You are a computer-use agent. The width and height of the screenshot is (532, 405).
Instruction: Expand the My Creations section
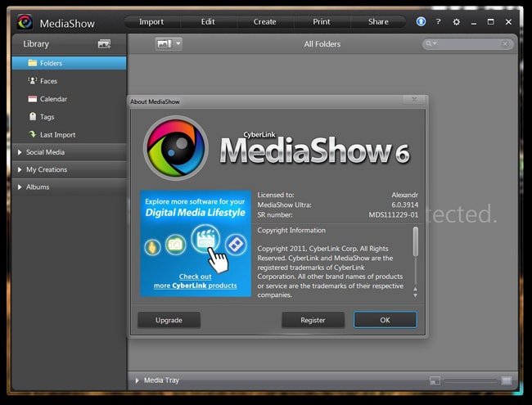20,169
